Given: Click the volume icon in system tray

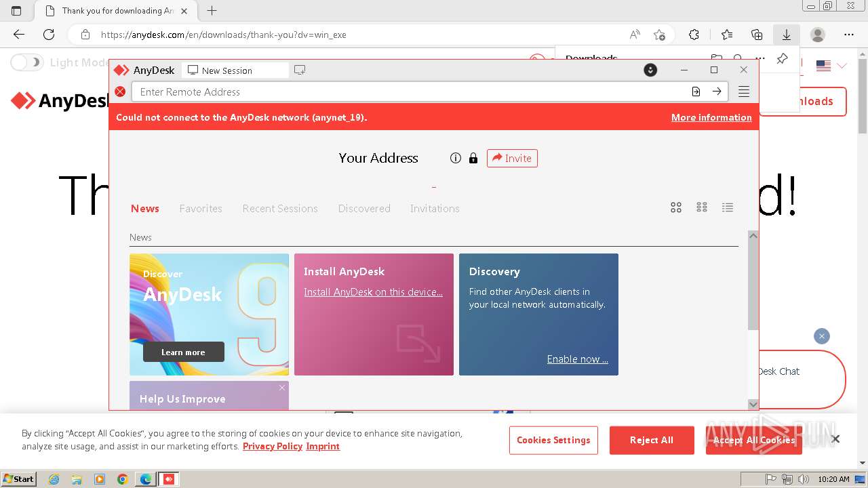Looking at the screenshot, I should (804, 479).
